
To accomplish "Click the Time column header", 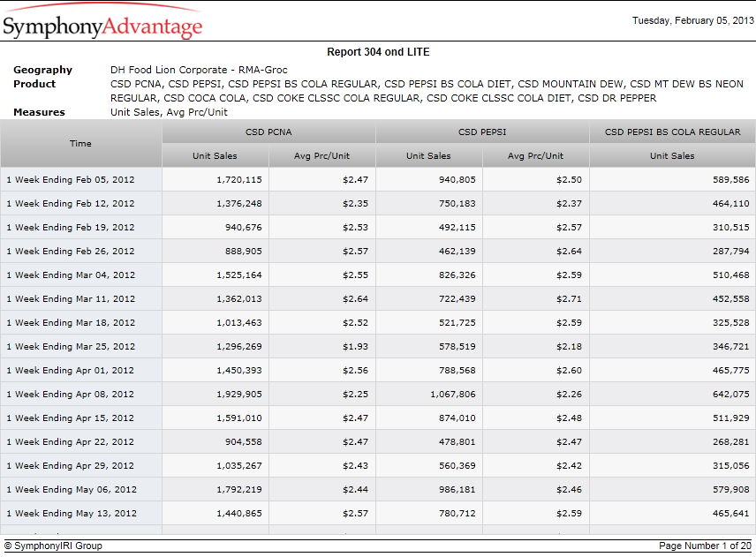I will tap(80, 144).
